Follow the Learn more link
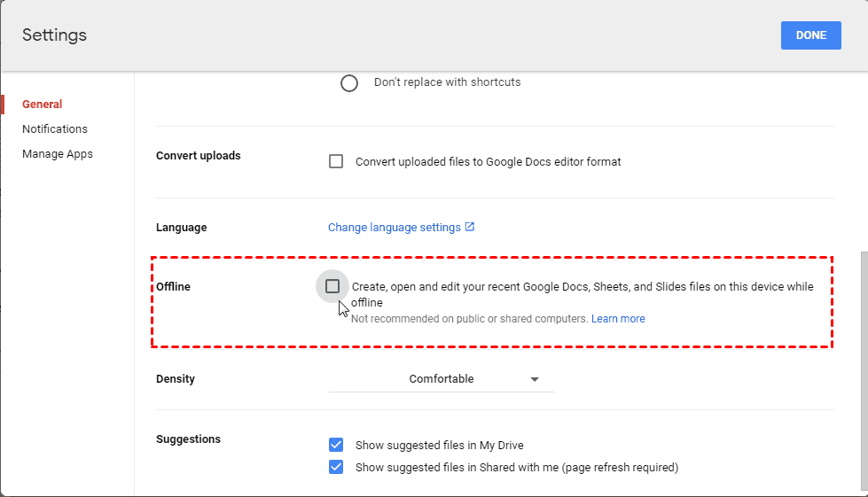This screenshot has width=868, height=497. coord(618,319)
